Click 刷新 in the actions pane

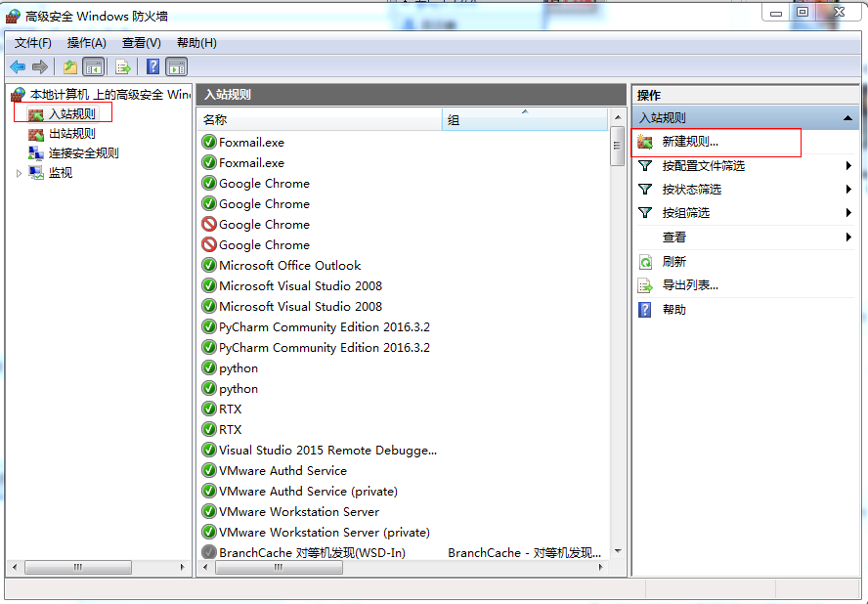(x=674, y=261)
